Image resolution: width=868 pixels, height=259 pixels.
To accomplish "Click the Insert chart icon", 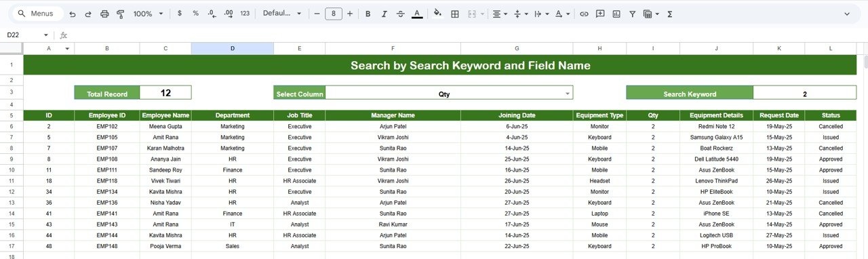I will (616, 14).
